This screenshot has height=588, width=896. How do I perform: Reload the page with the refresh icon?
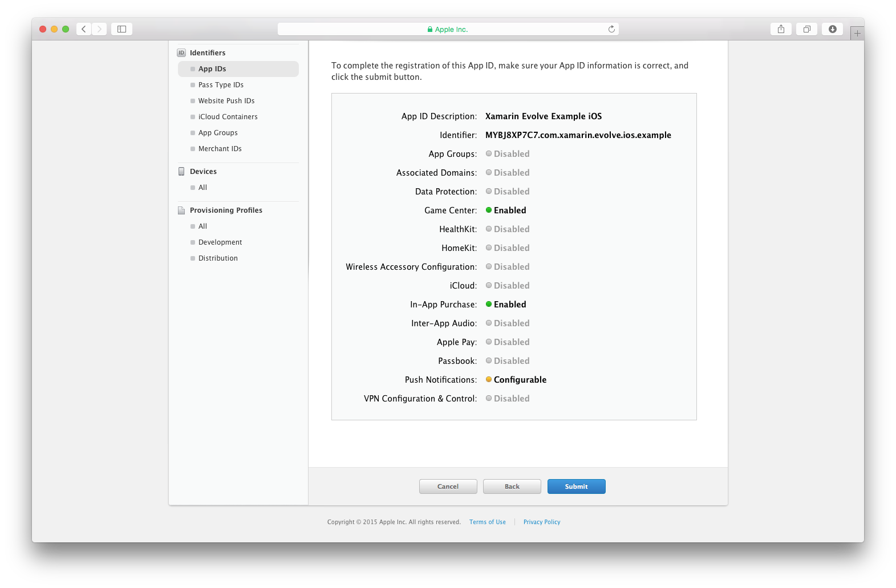pyautogui.click(x=611, y=29)
